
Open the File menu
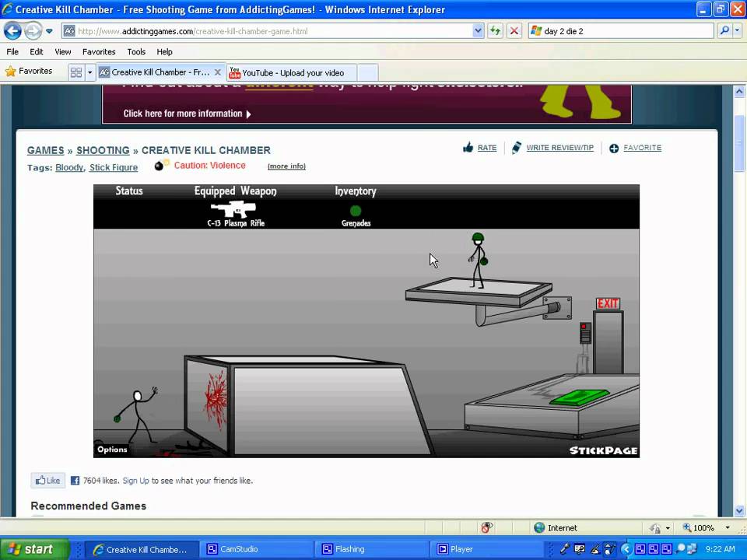[x=12, y=52]
